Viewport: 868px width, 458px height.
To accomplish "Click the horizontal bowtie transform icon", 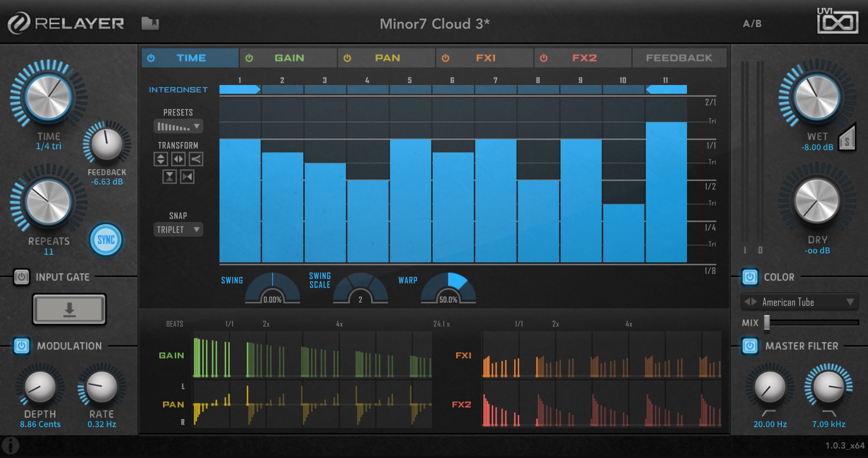I will 187,177.
